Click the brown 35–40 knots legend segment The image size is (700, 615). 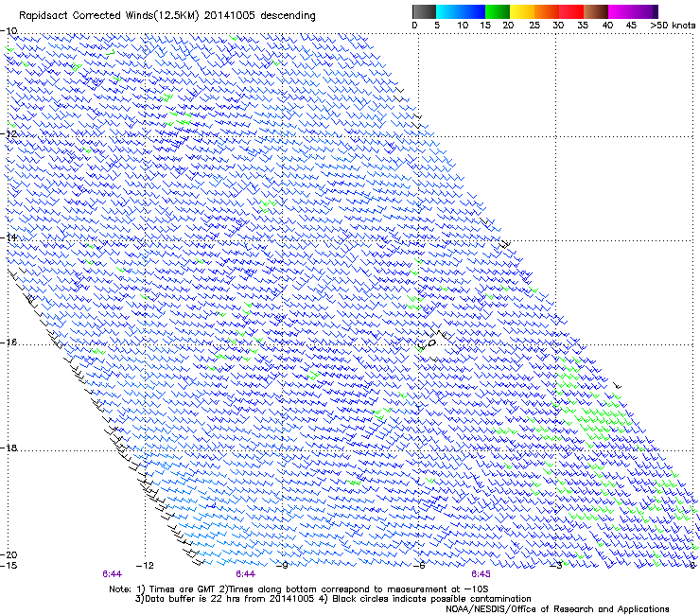click(596, 11)
